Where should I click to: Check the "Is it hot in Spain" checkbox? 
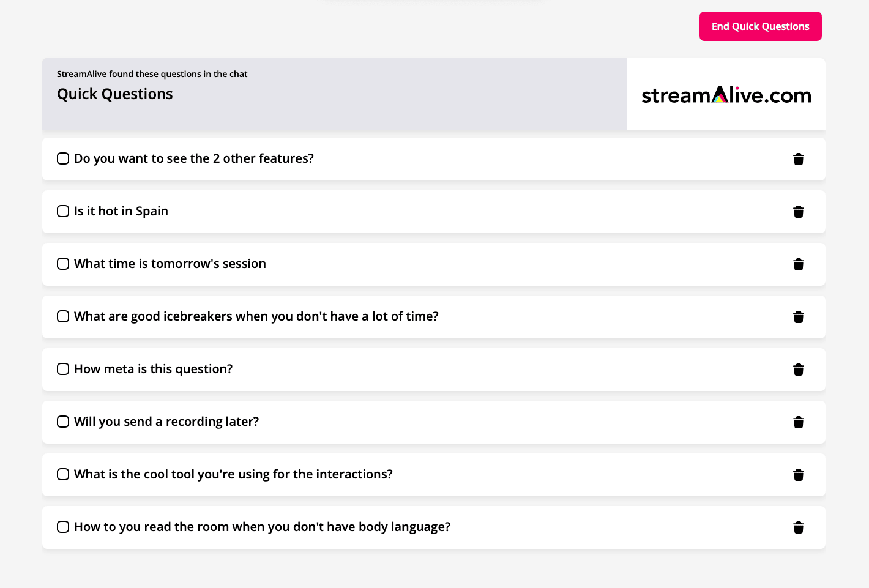click(x=63, y=211)
